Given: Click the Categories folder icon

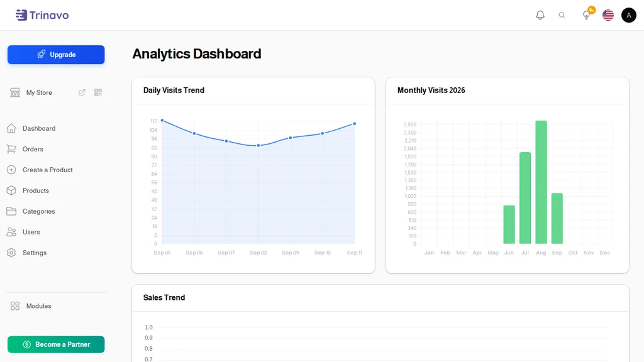Looking at the screenshot, I should 11,211.
